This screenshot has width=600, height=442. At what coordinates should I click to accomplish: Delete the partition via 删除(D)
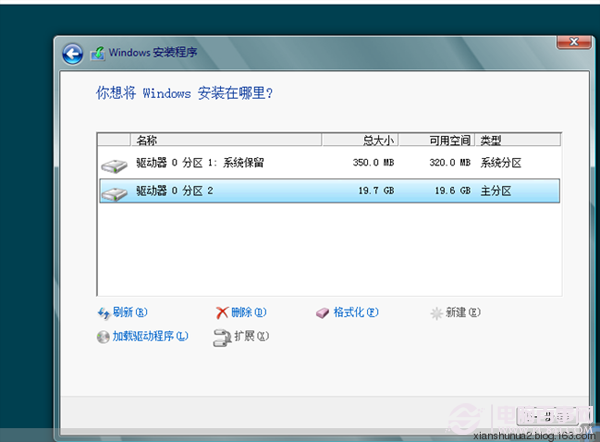pyautogui.click(x=249, y=312)
